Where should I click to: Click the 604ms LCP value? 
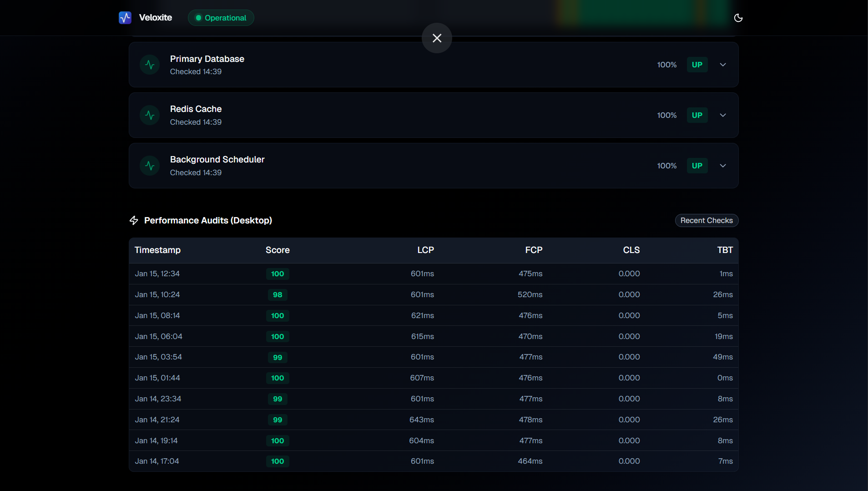(421, 440)
